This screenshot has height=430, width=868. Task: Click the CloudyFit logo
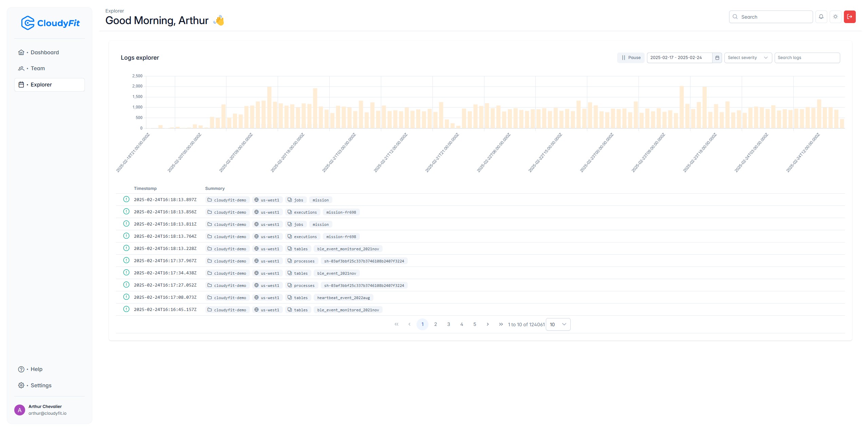tap(50, 23)
